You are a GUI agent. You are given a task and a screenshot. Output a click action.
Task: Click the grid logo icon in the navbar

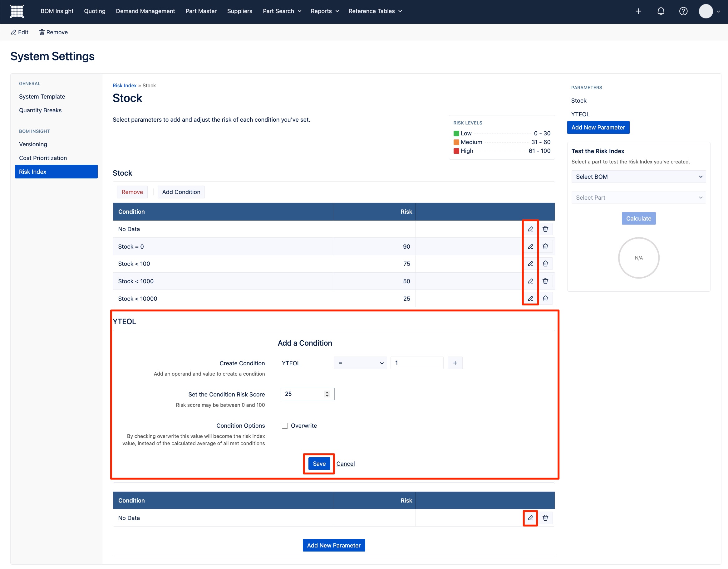[17, 11]
